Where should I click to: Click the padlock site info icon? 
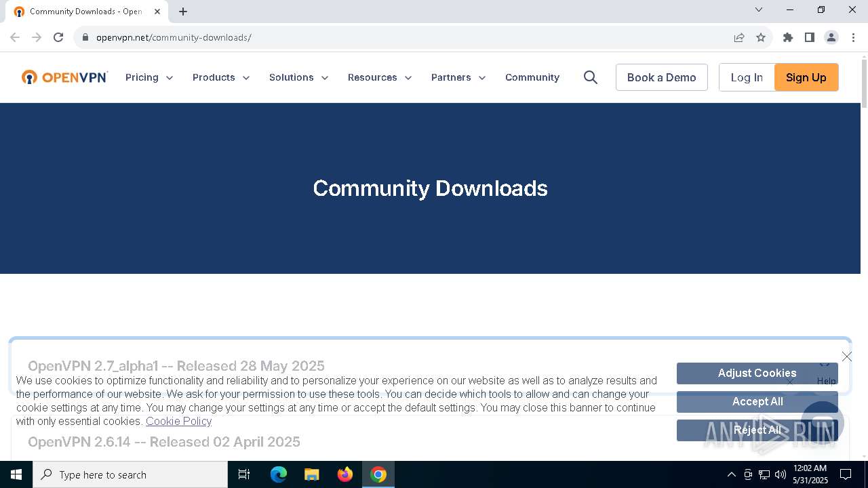tap(85, 37)
